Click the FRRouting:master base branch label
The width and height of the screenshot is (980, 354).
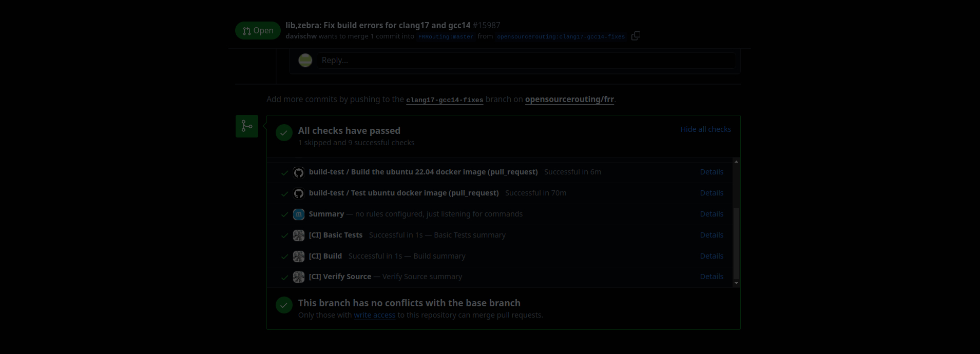[446, 37]
